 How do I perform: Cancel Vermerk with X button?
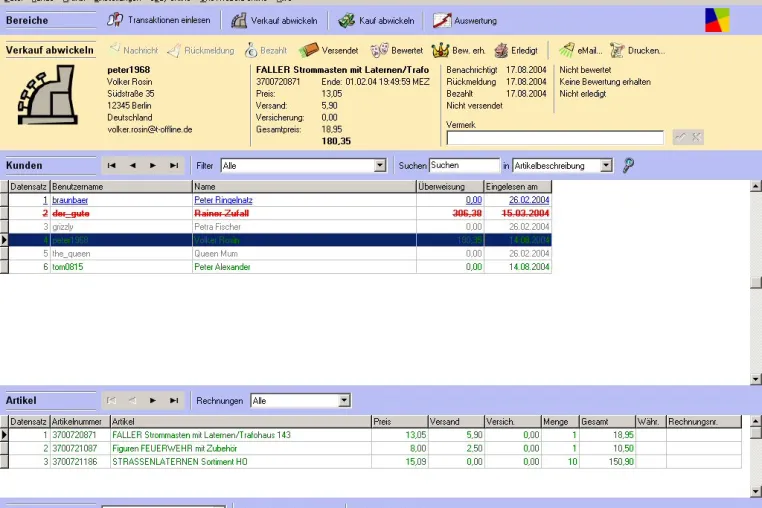tap(696, 138)
